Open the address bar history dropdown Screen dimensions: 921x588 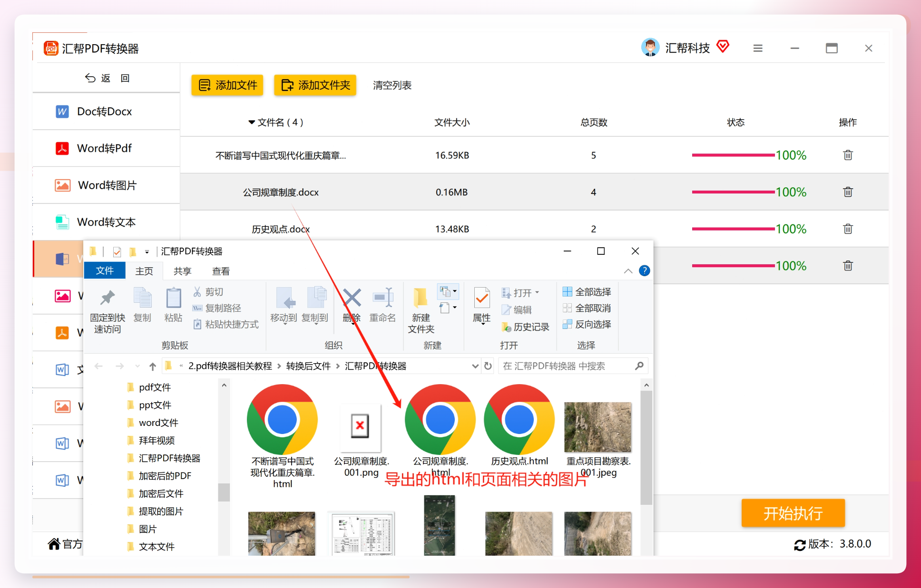coord(475,366)
